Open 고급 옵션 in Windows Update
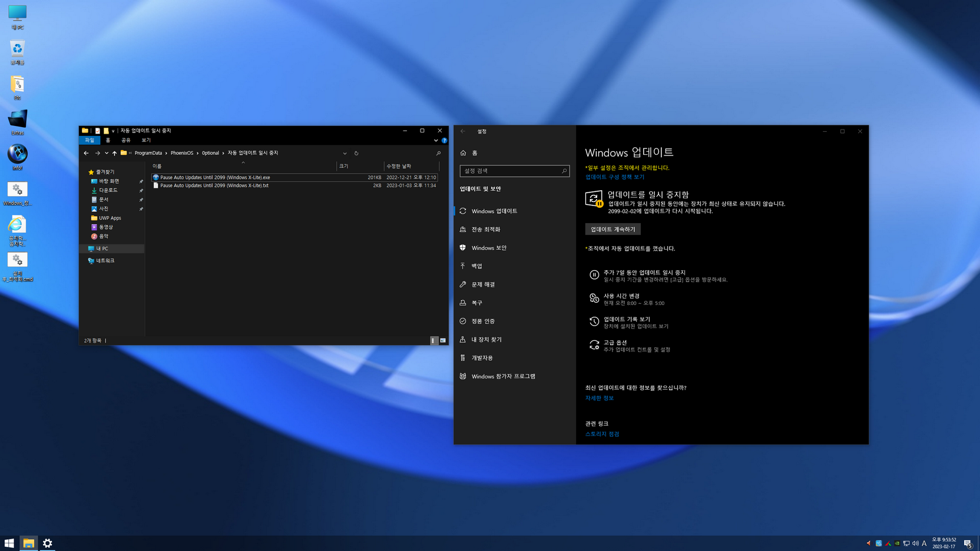This screenshot has width=980, height=551. [x=630, y=346]
